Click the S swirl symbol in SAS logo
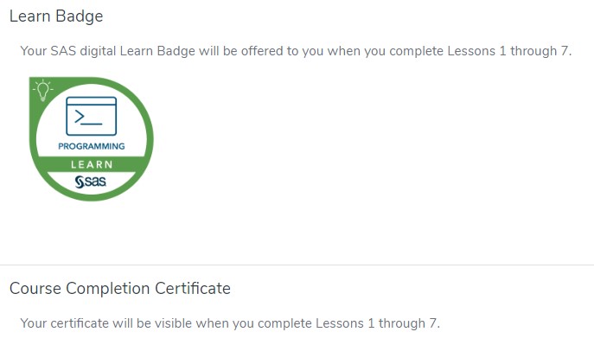Screen dimensions: 594x364 point(80,182)
